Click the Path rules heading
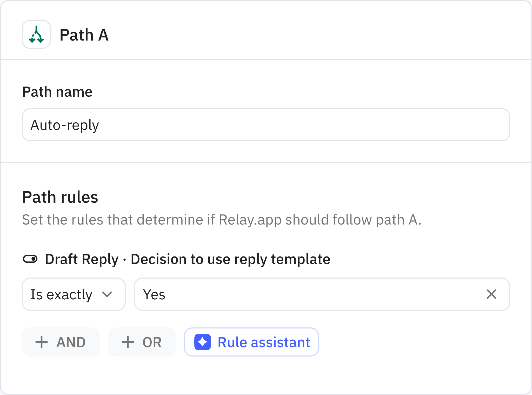The height and width of the screenshot is (395, 532). pyautogui.click(x=60, y=197)
